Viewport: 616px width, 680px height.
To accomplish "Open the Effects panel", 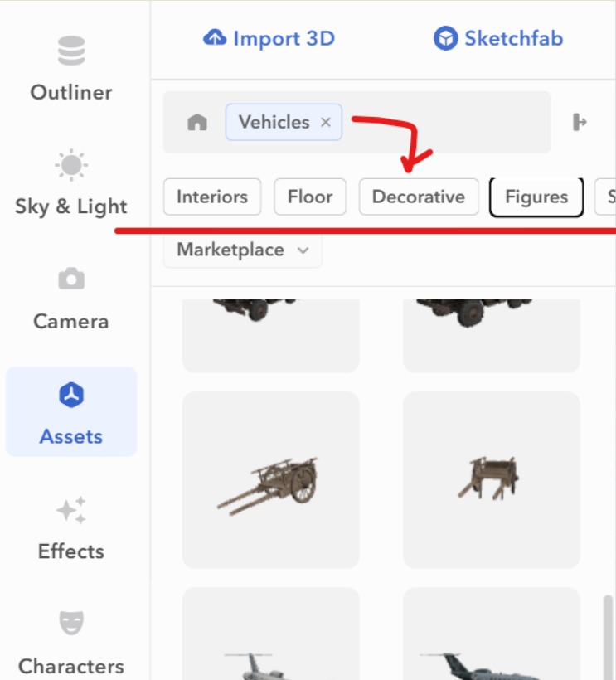I will click(x=71, y=528).
